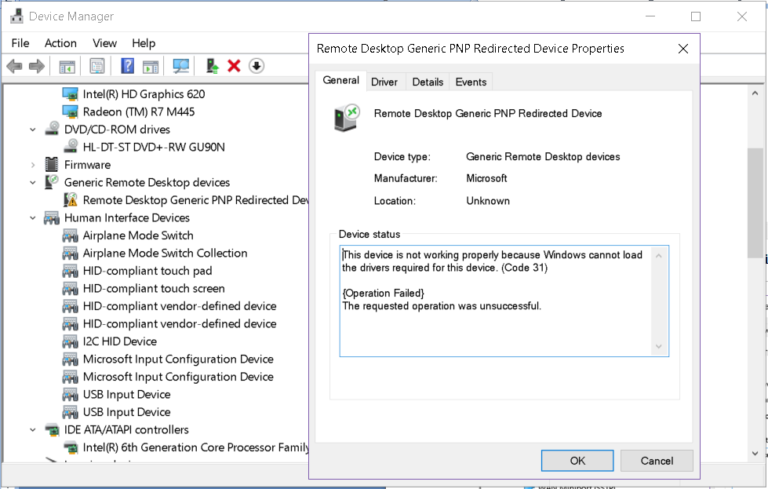Click the blue Help question-mark icon
This screenshot has height=489, width=768.
pos(127,66)
